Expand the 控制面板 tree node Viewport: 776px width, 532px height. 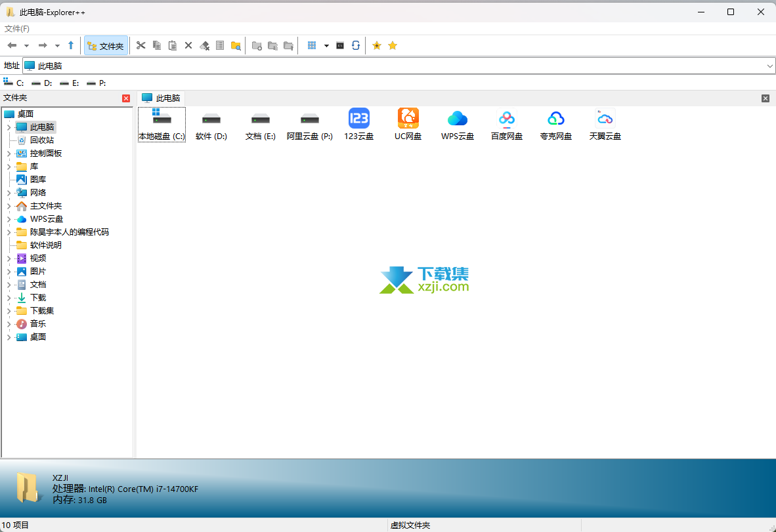(x=9, y=153)
